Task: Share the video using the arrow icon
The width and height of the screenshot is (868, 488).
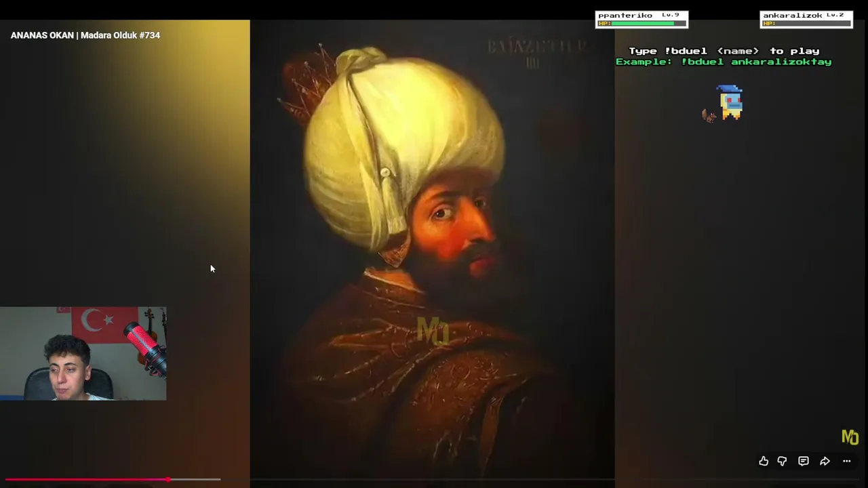Action: [825, 462]
